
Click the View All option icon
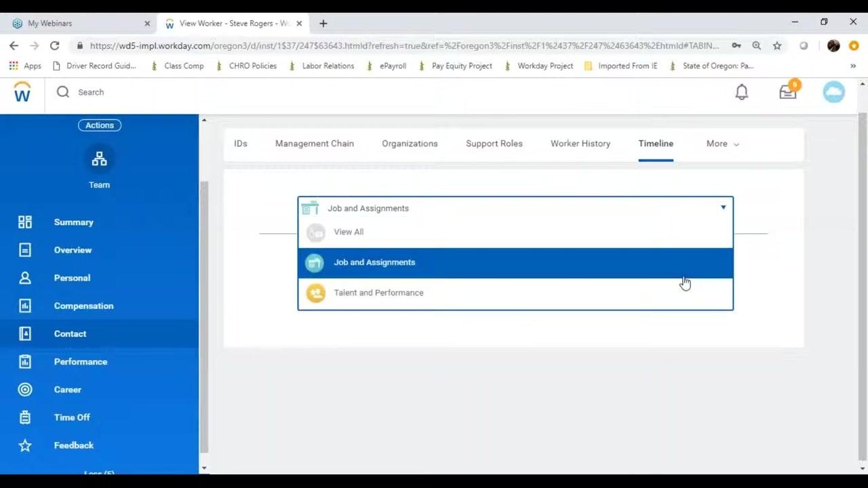(315, 232)
